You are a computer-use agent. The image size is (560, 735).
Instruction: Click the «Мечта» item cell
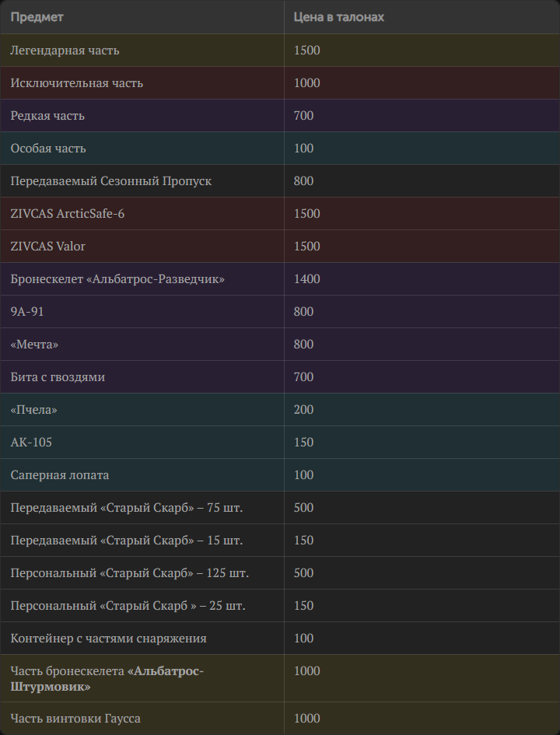pos(34,345)
